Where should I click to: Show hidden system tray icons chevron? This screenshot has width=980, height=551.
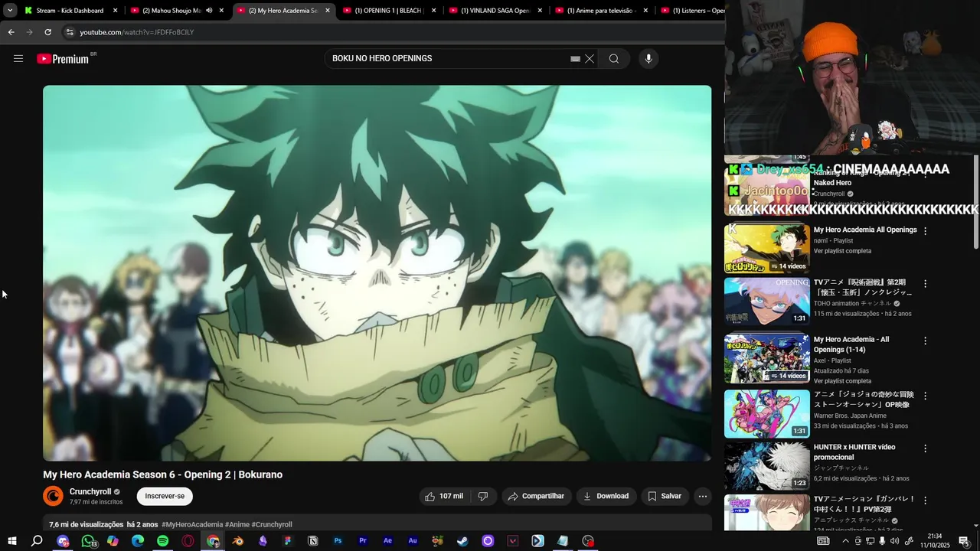click(x=845, y=541)
